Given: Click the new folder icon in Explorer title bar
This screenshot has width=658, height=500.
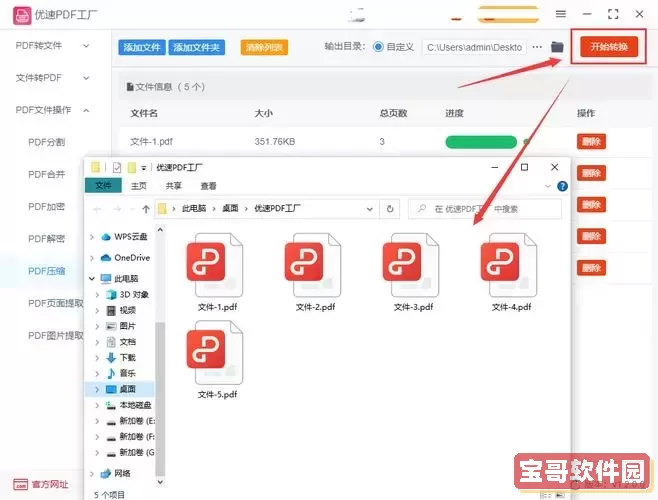Looking at the screenshot, I should [132, 168].
